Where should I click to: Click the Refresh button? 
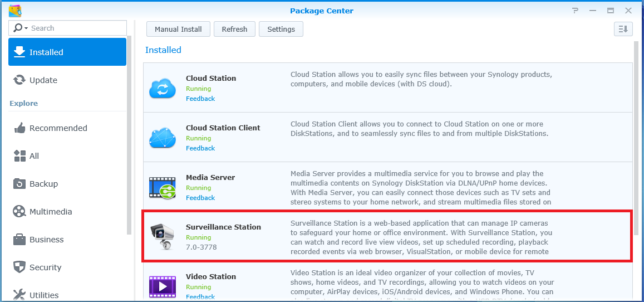click(x=234, y=29)
